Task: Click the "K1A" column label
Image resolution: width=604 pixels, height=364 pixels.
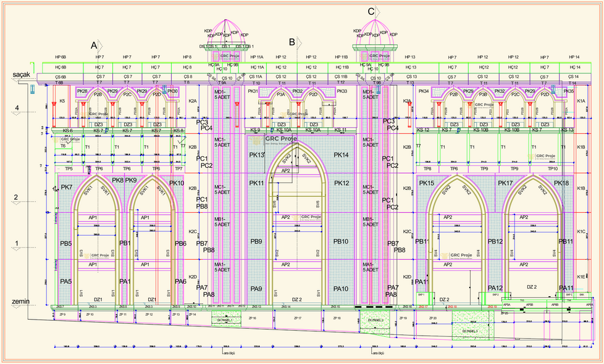Action: coord(581,101)
